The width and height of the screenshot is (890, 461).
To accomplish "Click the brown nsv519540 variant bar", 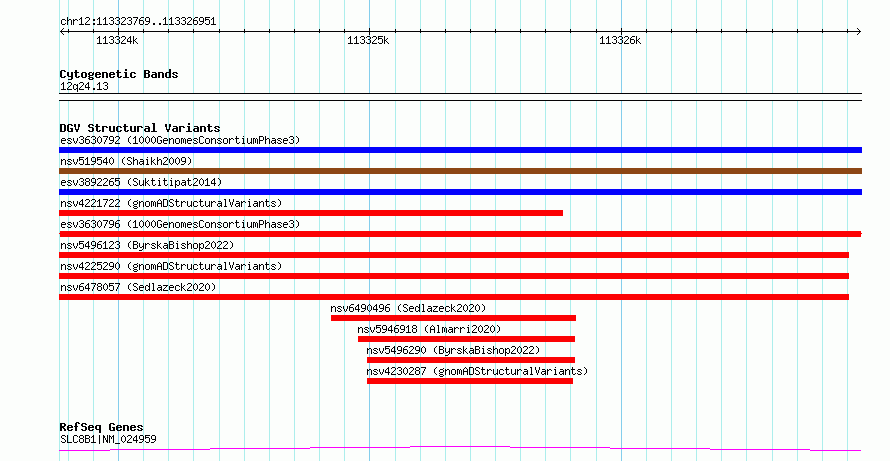I will click(460, 171).
